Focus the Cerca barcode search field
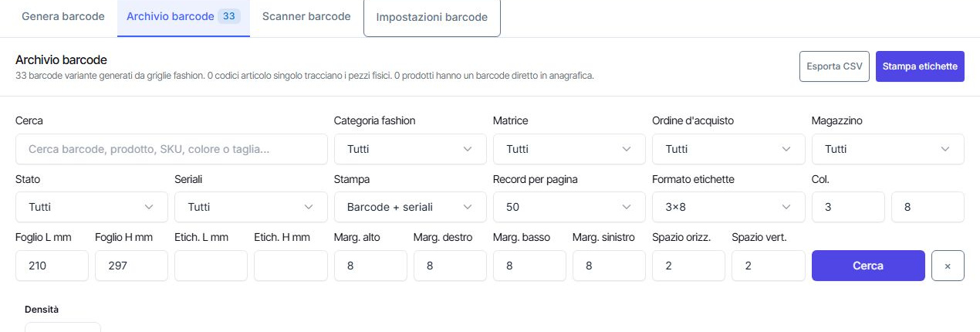The image size is (980, 332). click(x=171, y=149)
